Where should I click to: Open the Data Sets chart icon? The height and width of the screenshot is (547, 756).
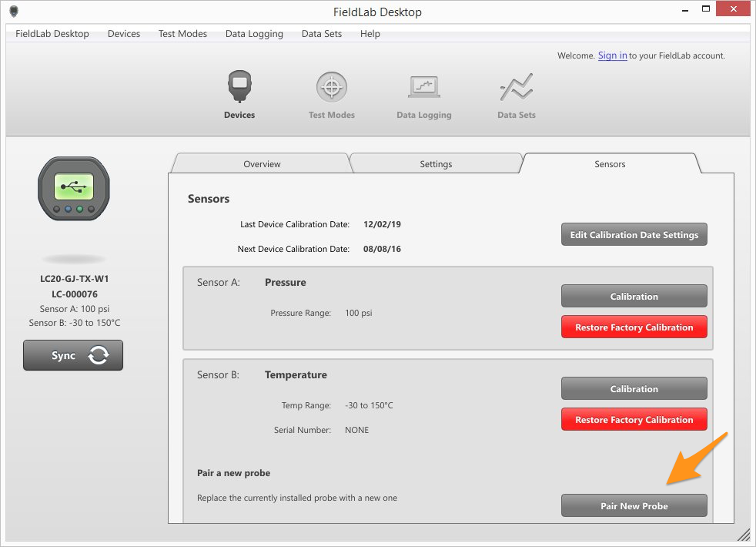click(x=517, y=87)
